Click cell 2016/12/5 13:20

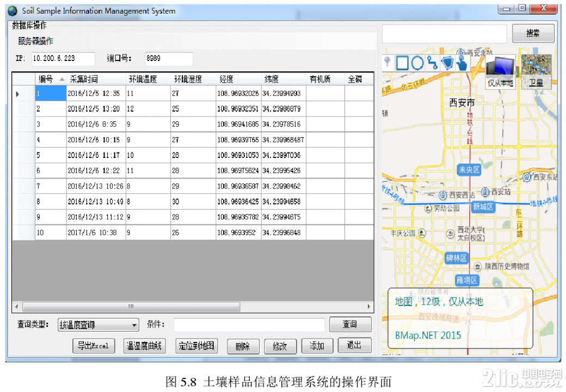coord(96,109)
